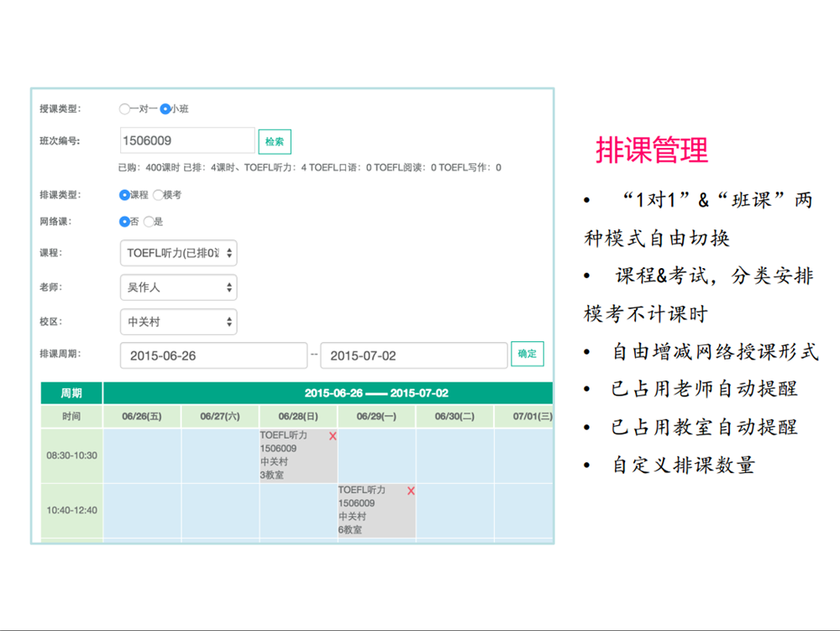Open the 老师 dropdown showing 吴作人
The image size is (840, 631).
pos(178,287)
